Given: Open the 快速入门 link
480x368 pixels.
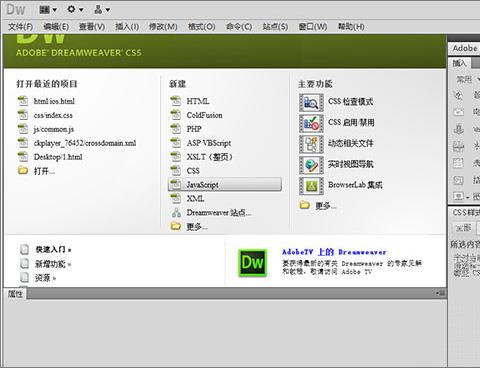Looking at the screenshot, I should click(53, 249).
